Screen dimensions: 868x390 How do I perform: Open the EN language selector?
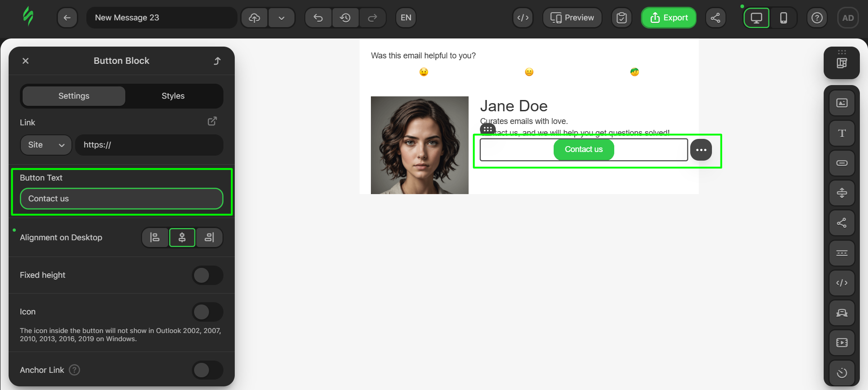coord(406,18)
